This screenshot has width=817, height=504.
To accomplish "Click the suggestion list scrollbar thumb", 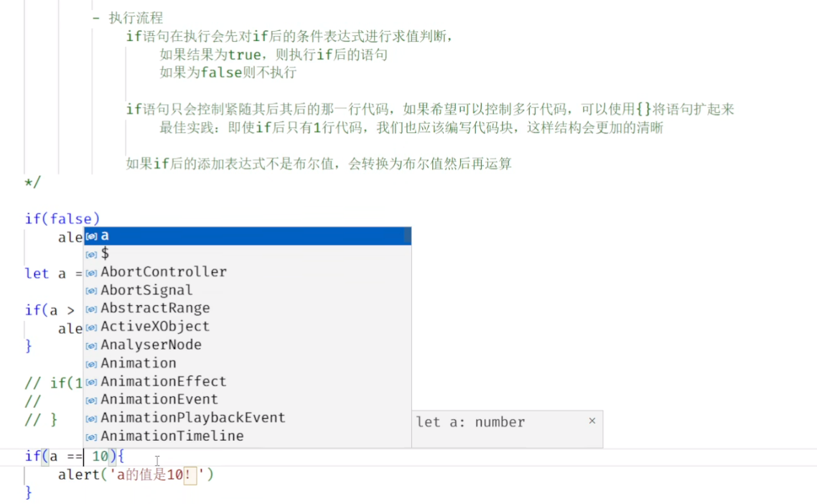I will pyautogui.click(x=408, y=236).
